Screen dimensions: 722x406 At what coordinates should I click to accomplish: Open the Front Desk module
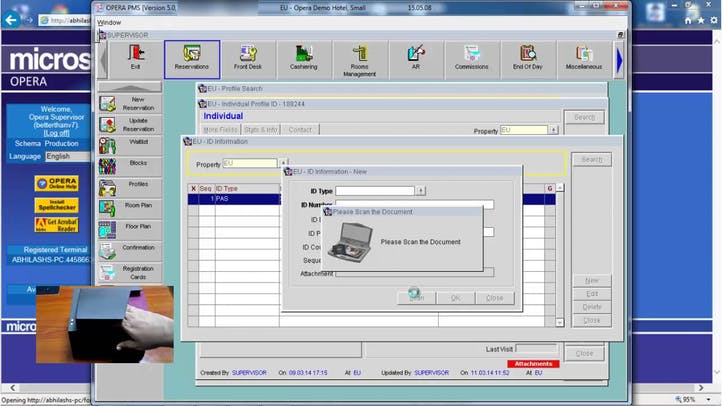248,59
